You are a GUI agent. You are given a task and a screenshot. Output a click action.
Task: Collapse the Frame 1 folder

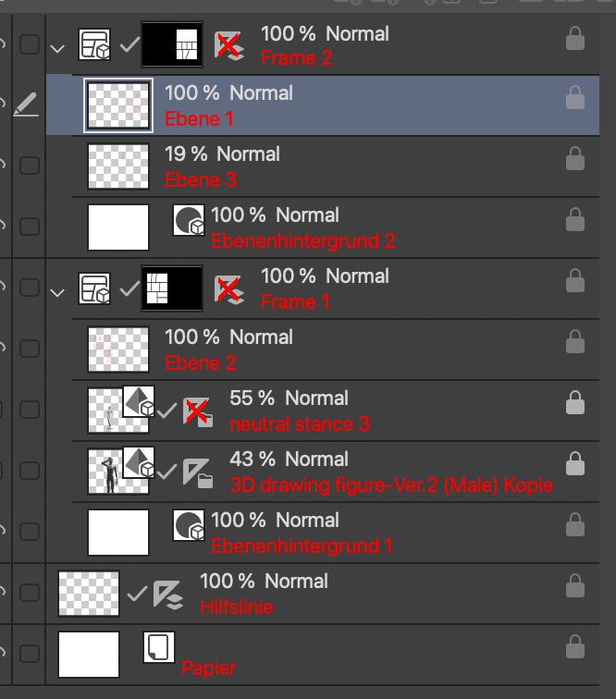pos(57,292)
